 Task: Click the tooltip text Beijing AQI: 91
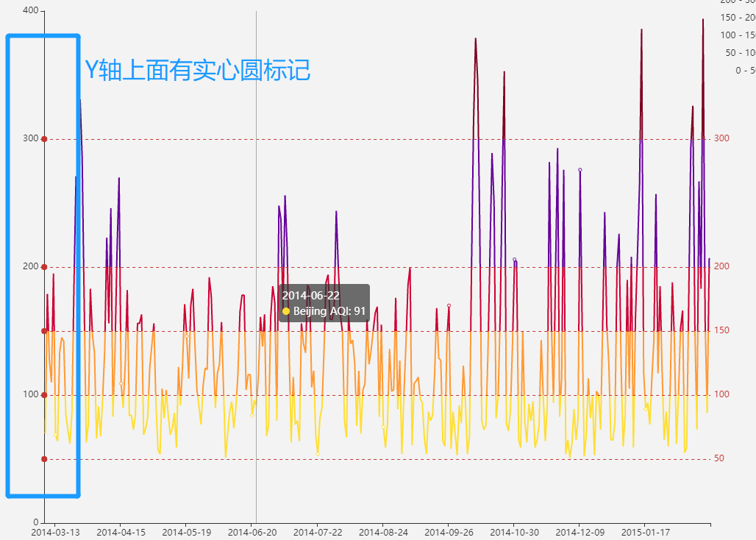(329, 311)
